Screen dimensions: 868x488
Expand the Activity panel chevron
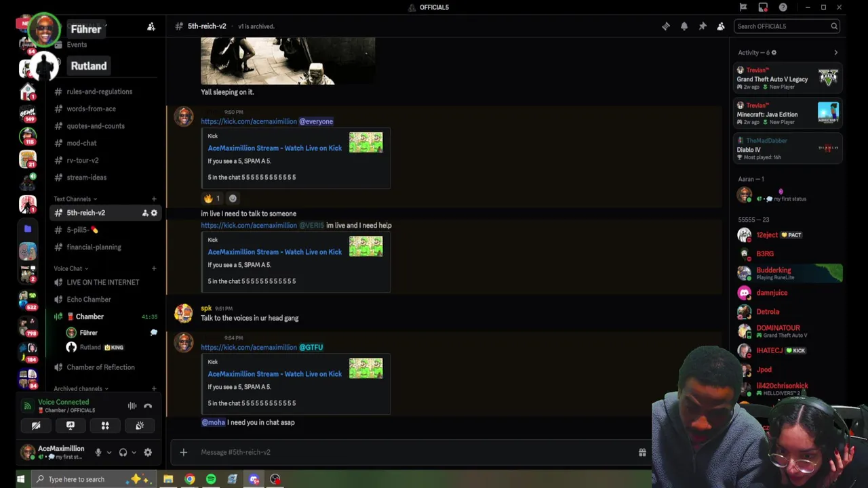[835, 52]
